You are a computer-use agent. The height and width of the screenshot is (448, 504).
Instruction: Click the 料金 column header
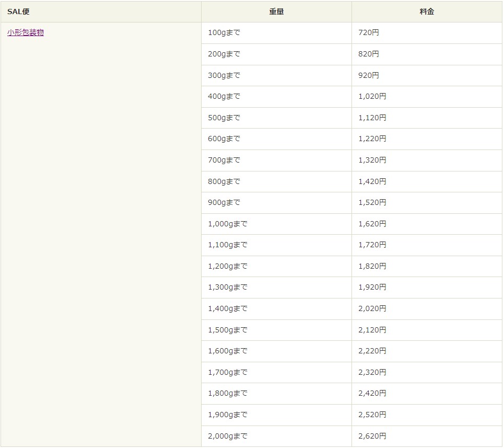pos(427,12)
